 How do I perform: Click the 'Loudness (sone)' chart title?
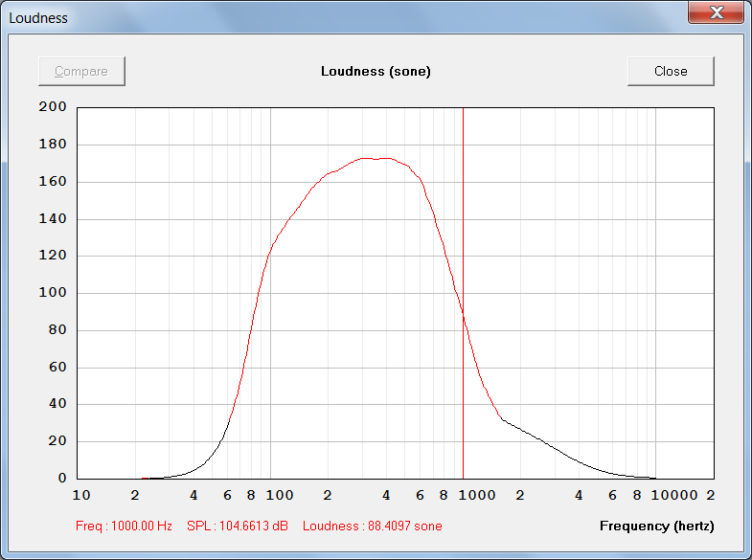click(376, 72)
